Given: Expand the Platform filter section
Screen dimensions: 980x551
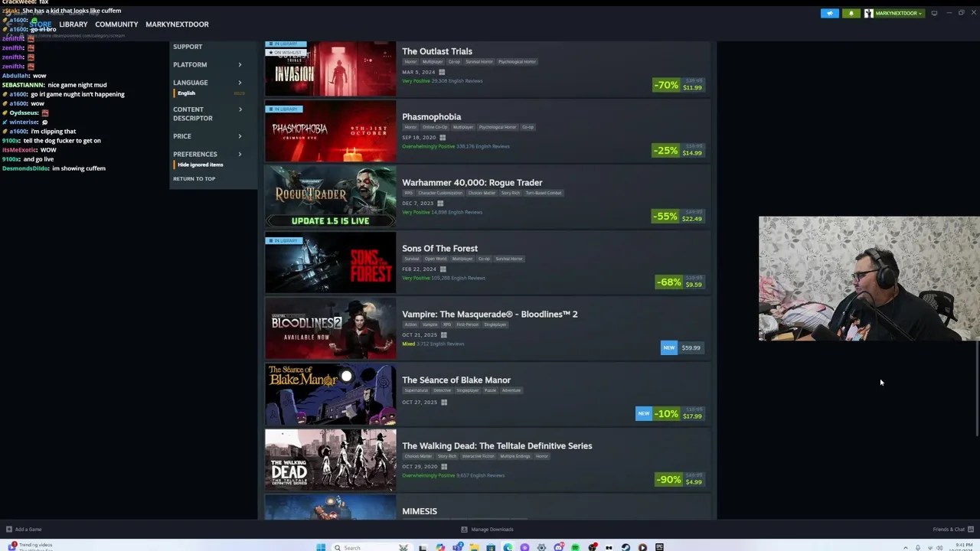Looking at the screenshot, I should click(208, 64).
